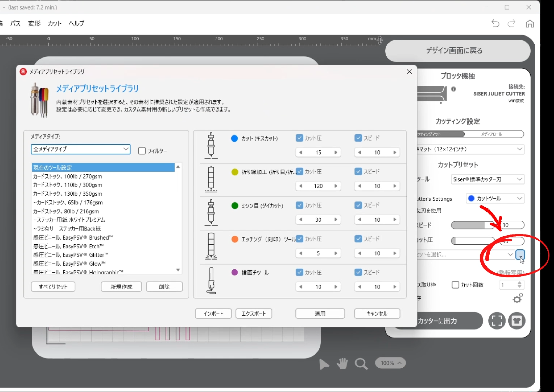Click the 適用 button

tap(320, 314)
